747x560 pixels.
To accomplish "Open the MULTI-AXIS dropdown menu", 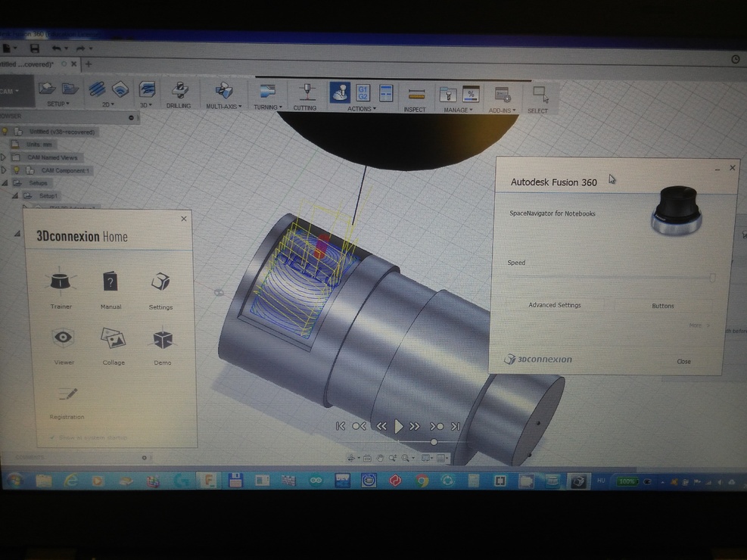I will coord(223,106).
